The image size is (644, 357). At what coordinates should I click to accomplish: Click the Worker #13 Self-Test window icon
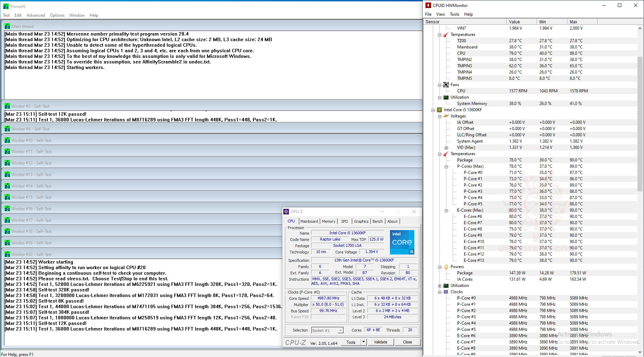tap(7, 175)
